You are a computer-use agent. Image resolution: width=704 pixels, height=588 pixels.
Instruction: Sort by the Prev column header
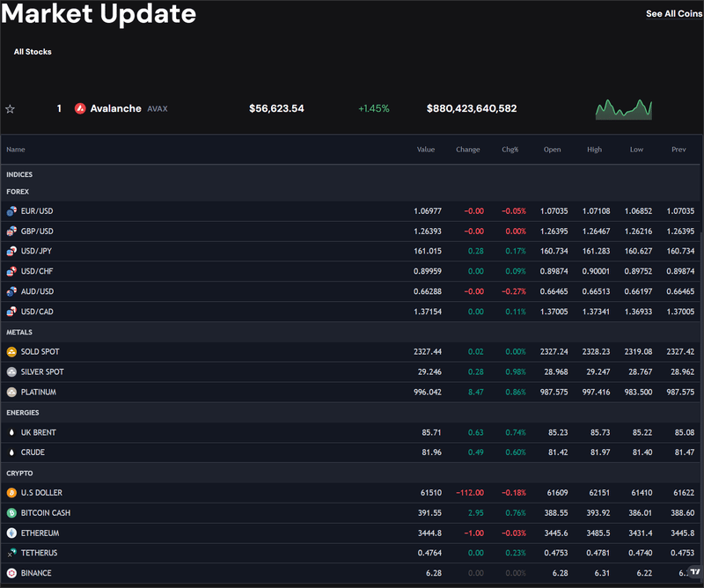pyautogui.click(x=678, y=150)
